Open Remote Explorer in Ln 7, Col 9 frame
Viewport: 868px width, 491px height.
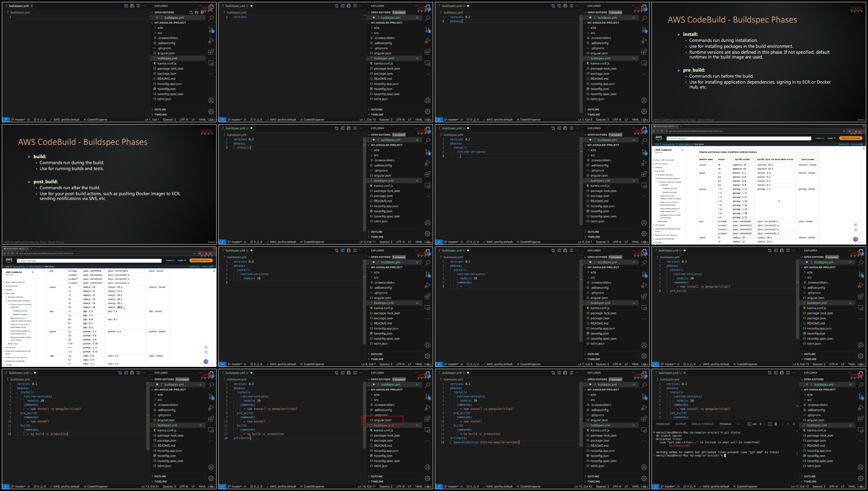(x=644, y=308)
